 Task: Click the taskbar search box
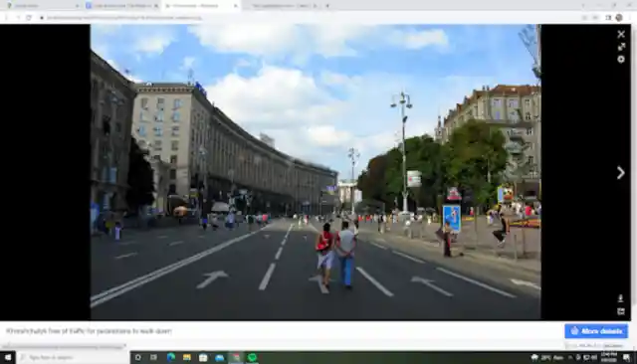pyautogui.click(x=73, y=357)
